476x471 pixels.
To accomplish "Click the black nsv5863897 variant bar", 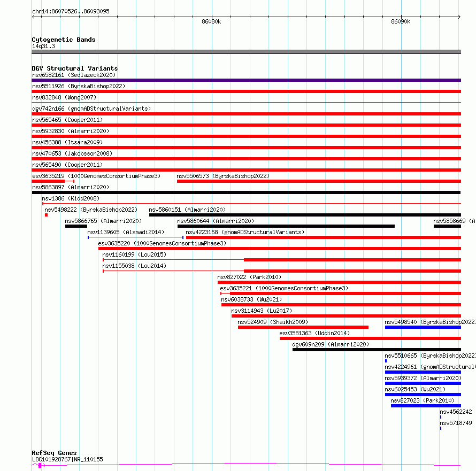I will click(x=246, y=192).
